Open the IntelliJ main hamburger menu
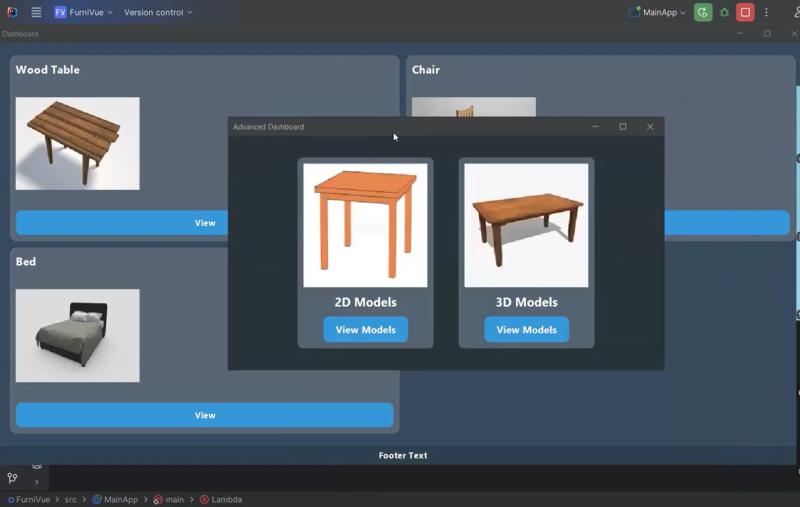 pos(36,13)
